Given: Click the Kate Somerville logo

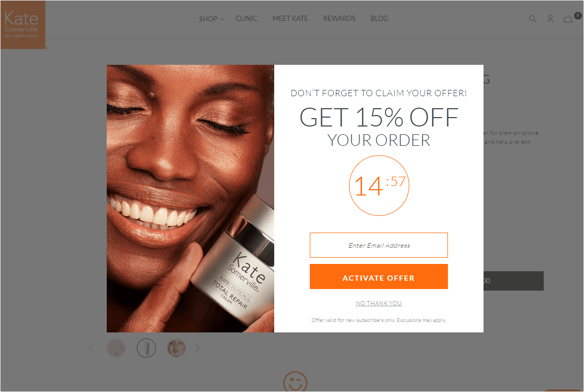Looking at the screenshot, I should pyautogui.click(x=23, y=25).
